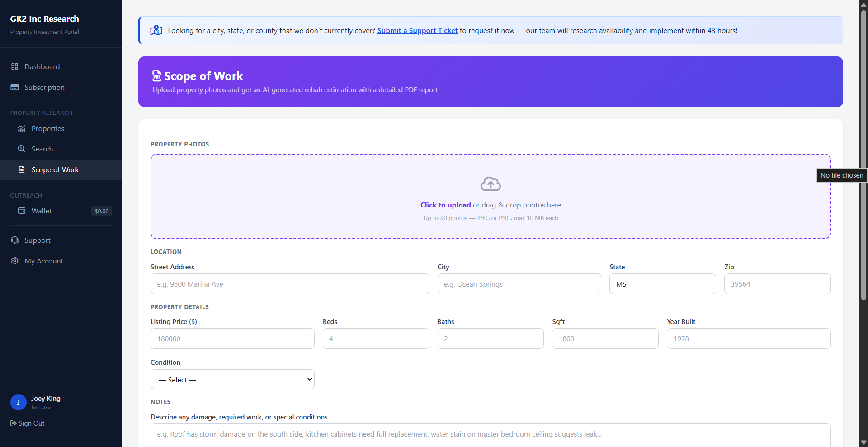Open the Condition dropdown

232,379
